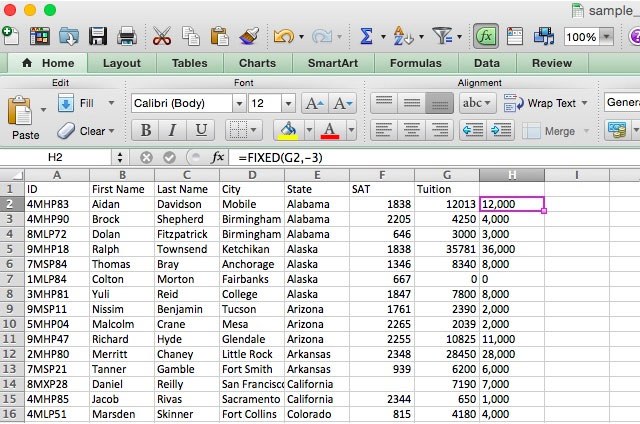Switch to the Layout tab
Image resolution: width=640 pixels, height=424 pixels.
(x=122, y=63)
